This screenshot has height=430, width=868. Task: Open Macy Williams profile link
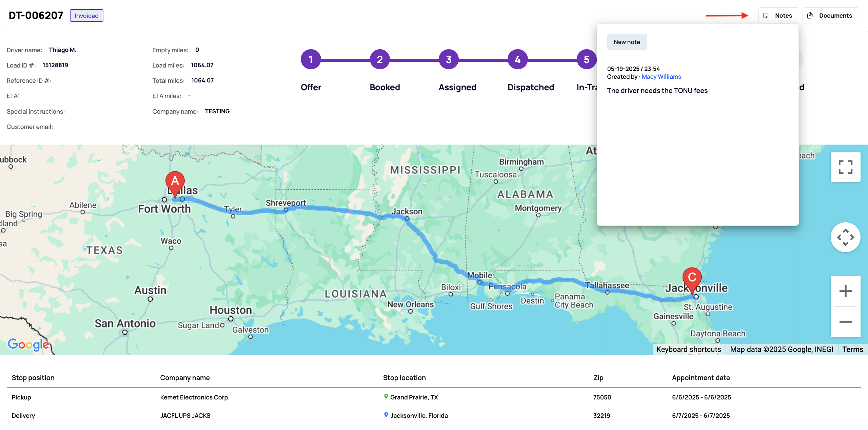point(661,77)
